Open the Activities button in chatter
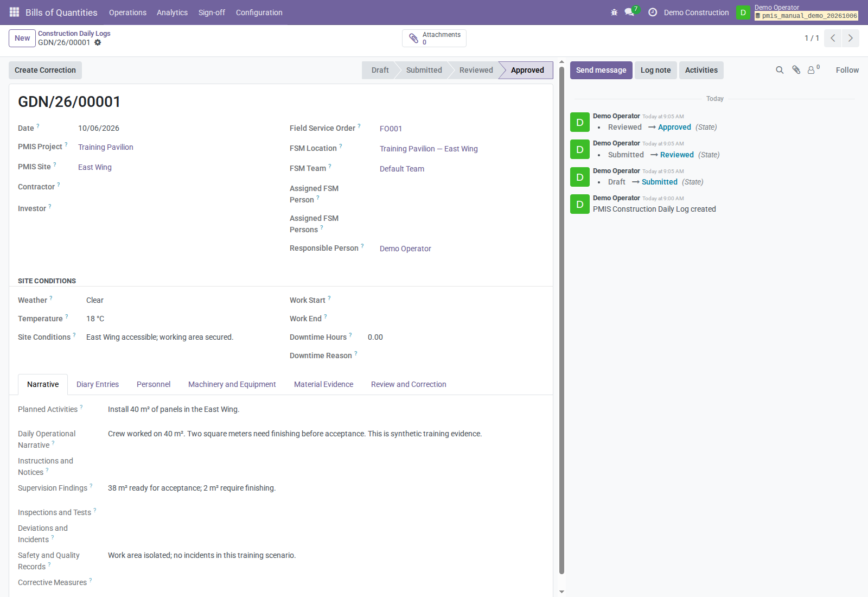 (701, 70)
